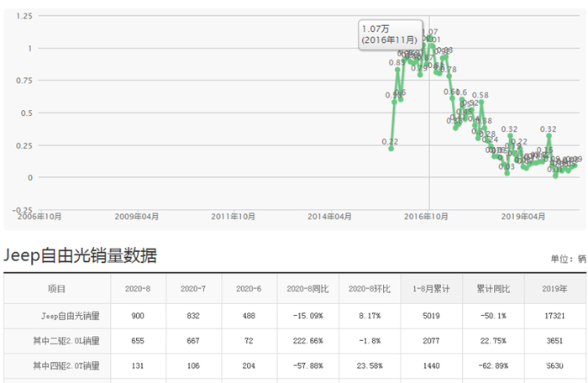Click cell value 106 in 四驱2.0T row
This screenshot has height=383, width=588.
tap(193, 365)
